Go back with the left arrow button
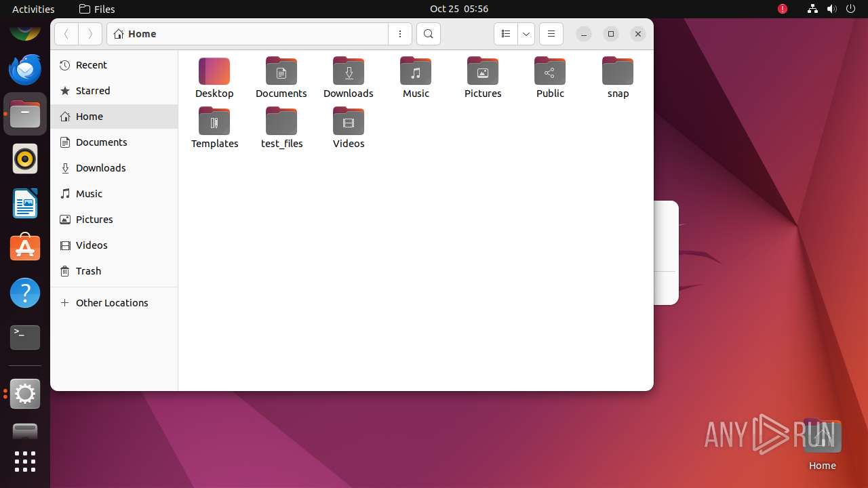 coord(66,34)
